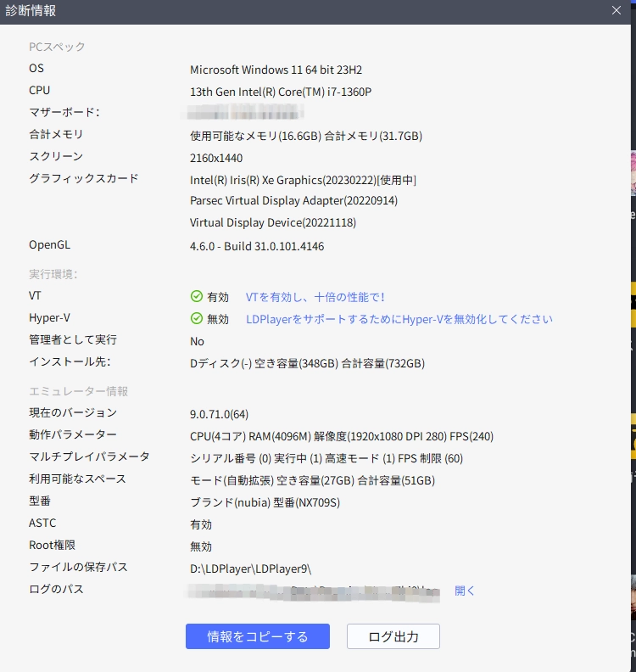Screen dimensions: 636x672
Task: Click the blurred log path value
Action: click(314, 591)
